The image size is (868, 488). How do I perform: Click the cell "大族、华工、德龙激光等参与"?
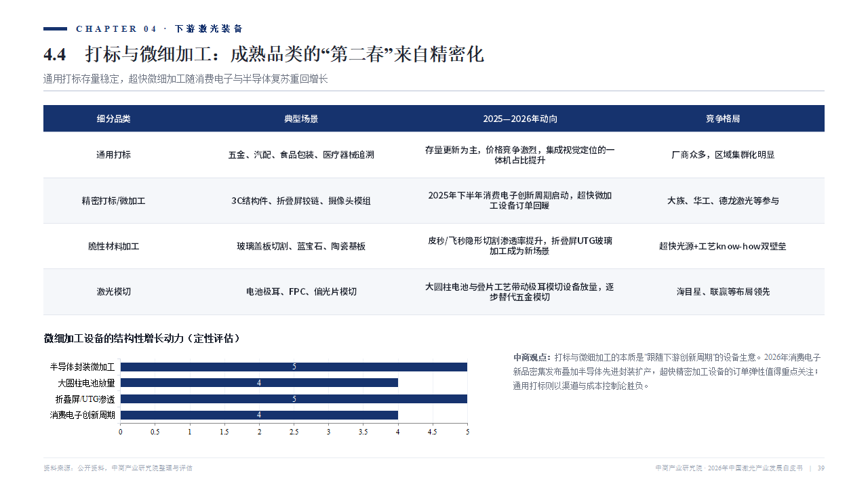(x=723, y=201)
